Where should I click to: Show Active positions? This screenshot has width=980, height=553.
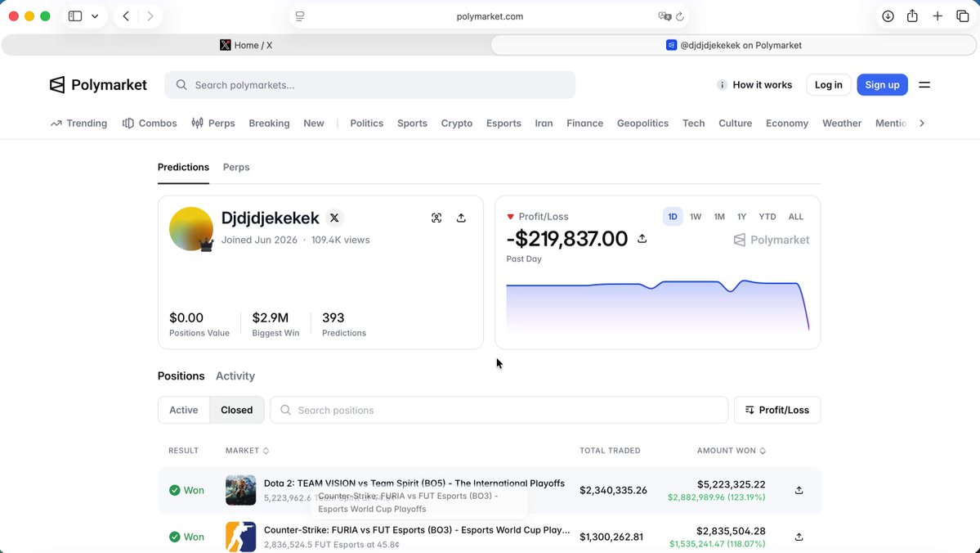click(184, 411)
